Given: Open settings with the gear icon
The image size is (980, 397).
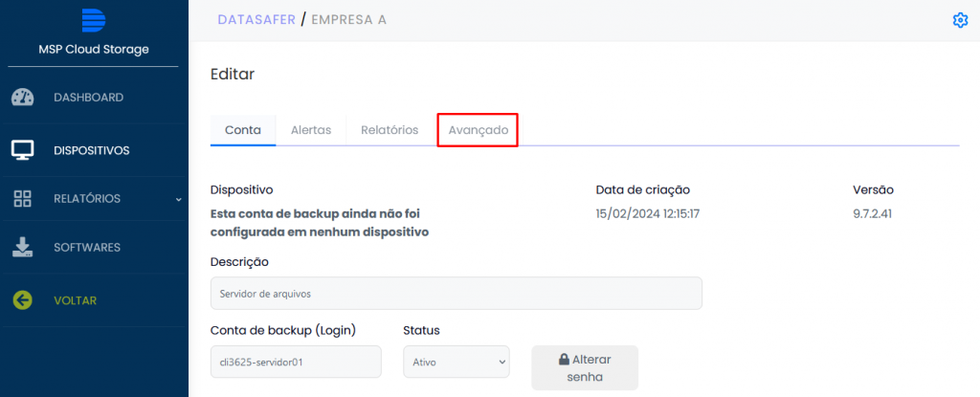Looking at the screenshot, I should (x=960, y=20).
